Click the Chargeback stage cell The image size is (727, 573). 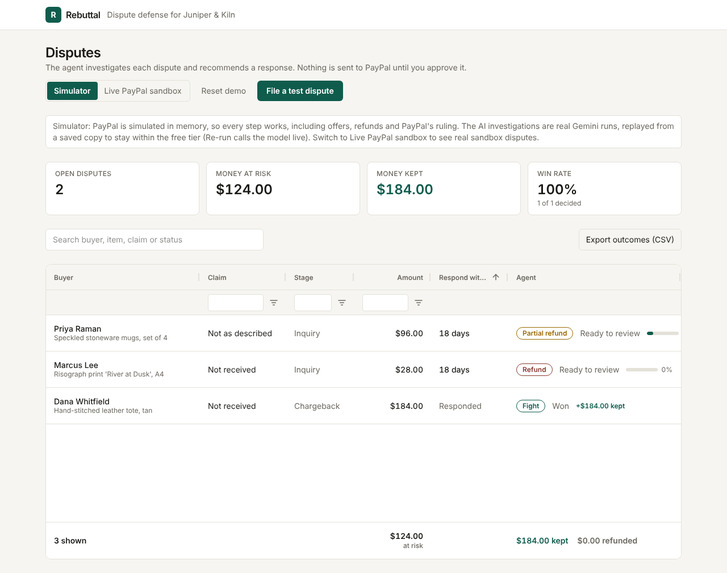[317, 406]
